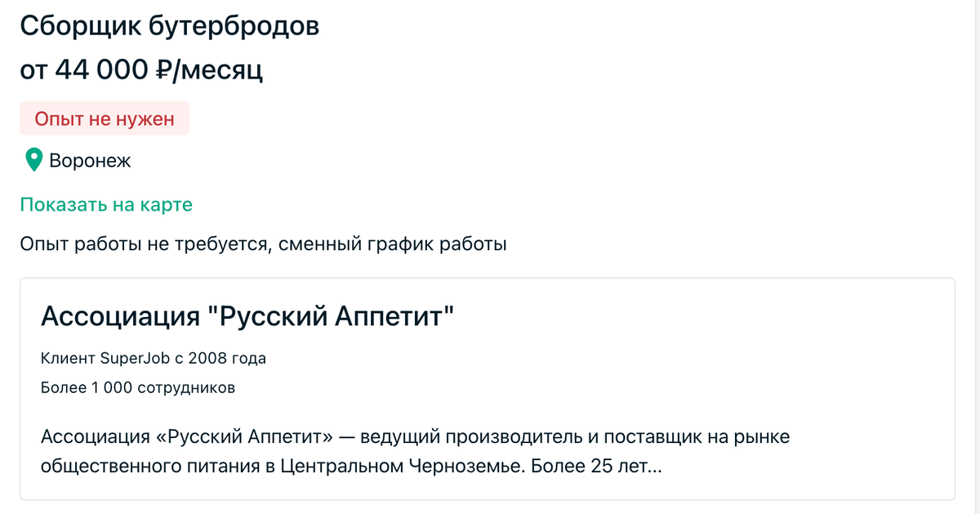
Task: Click the location icon before the city name
Action: [x=33, y=160]
